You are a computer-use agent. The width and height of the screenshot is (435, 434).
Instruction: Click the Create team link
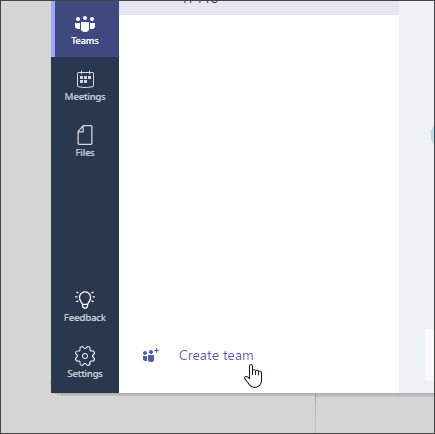[216, 355]
